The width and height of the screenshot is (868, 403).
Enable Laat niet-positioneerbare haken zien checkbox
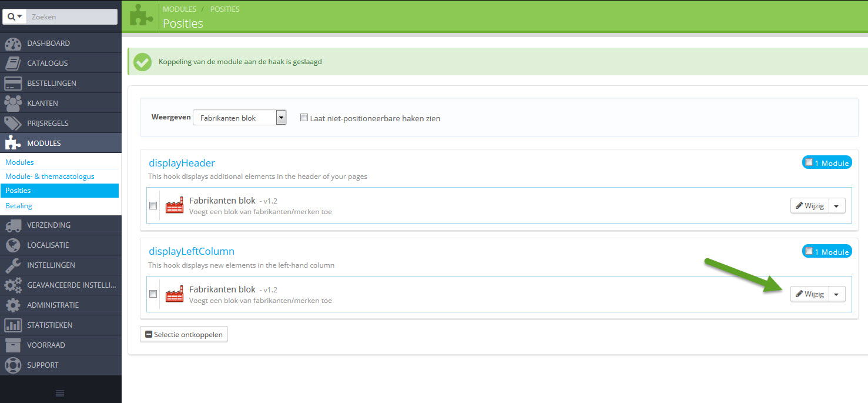[304, 118]
